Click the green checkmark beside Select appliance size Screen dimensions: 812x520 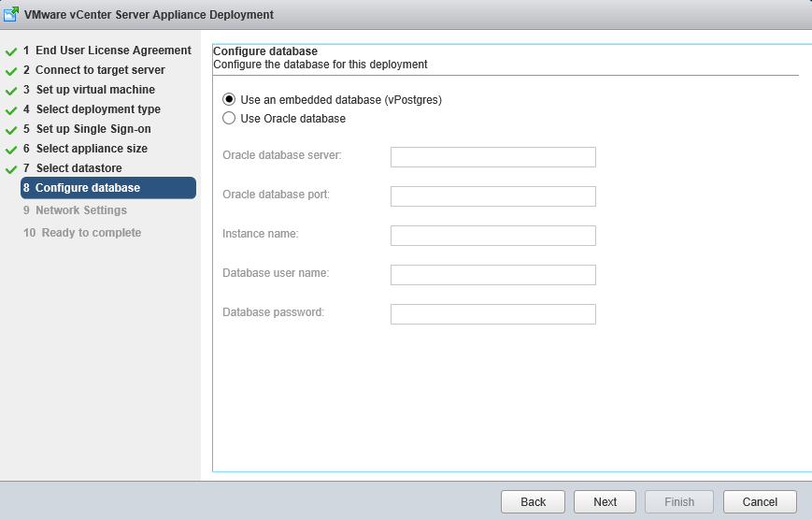coord(11,150)
